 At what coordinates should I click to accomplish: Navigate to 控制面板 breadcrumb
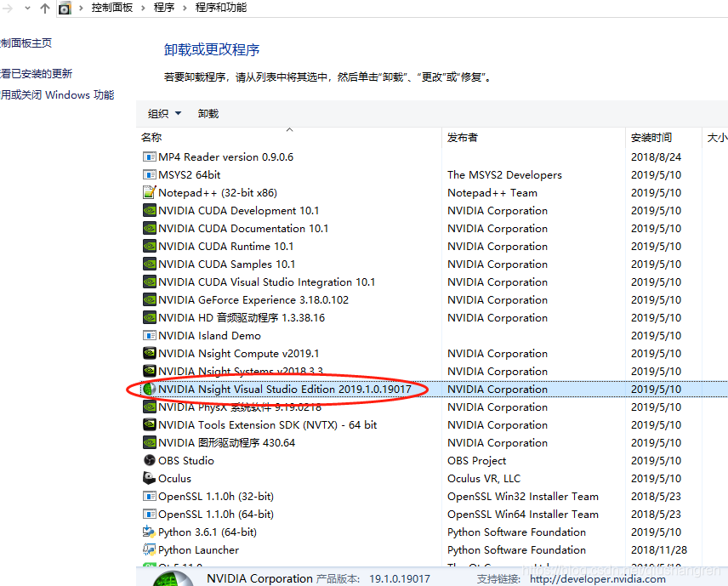pos(112,8)
